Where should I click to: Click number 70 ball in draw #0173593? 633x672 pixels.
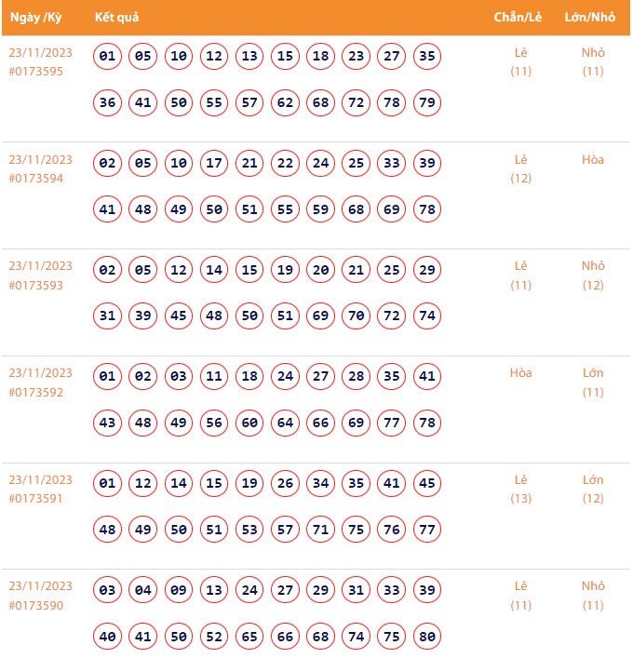pyautogui.click(x=357, y=316)
